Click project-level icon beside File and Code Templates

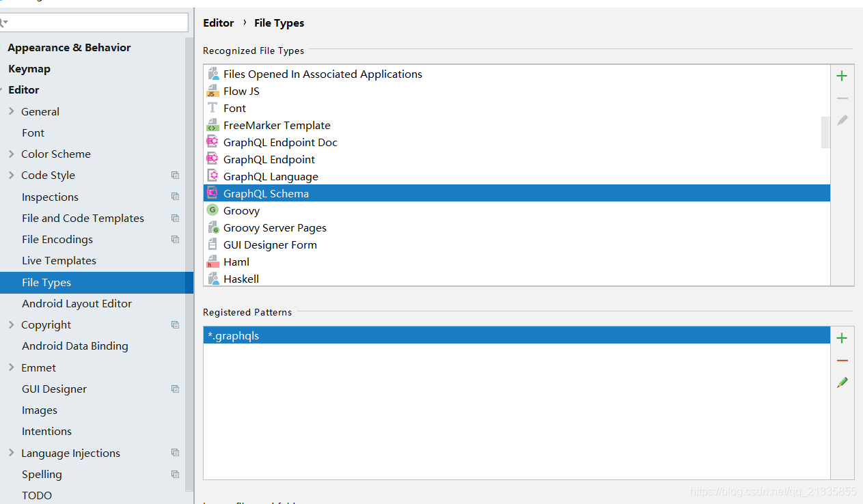175,219
